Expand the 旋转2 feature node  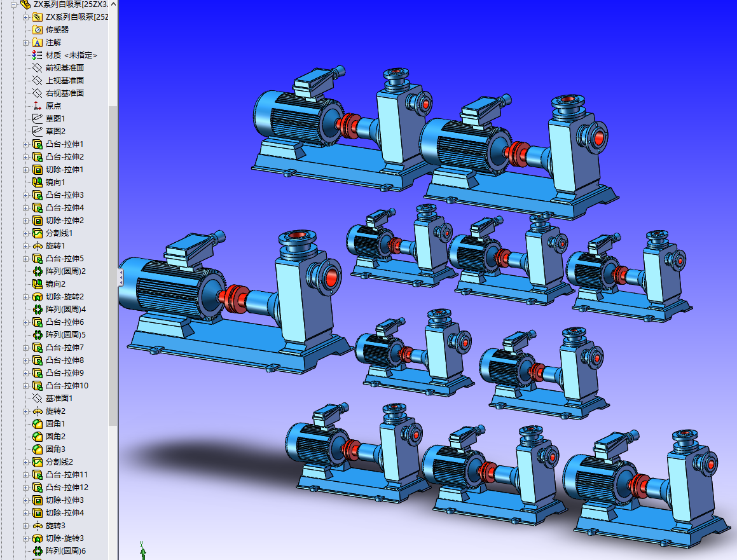click(26, 411)
